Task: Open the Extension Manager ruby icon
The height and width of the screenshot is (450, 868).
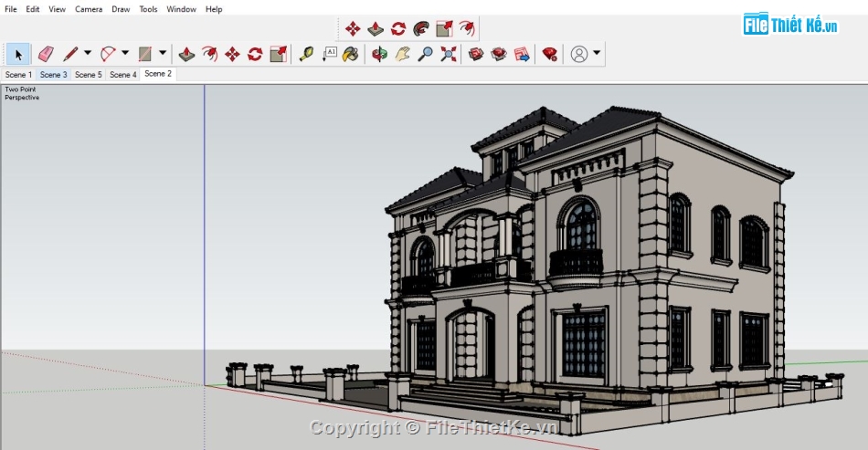Action: (x=550, y=54)
